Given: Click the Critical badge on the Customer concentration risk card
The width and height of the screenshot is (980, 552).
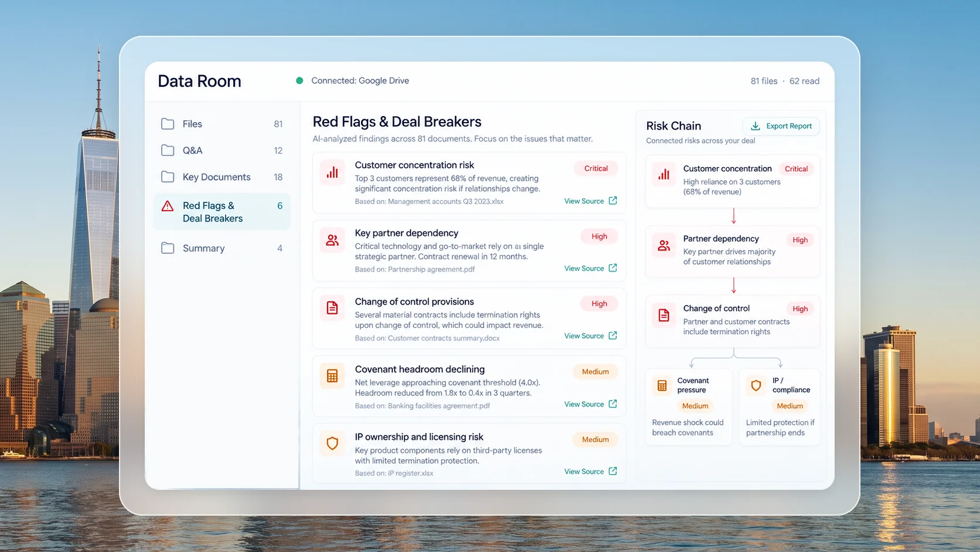Looking at the screenshot, I should point(596,168).
